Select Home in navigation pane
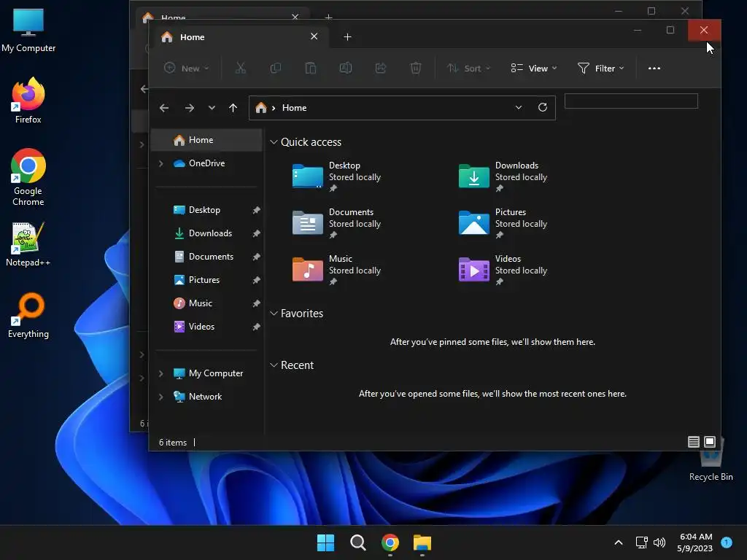This screenshot has height=560, width=747. pyautogui.click(x=206, y=140)
